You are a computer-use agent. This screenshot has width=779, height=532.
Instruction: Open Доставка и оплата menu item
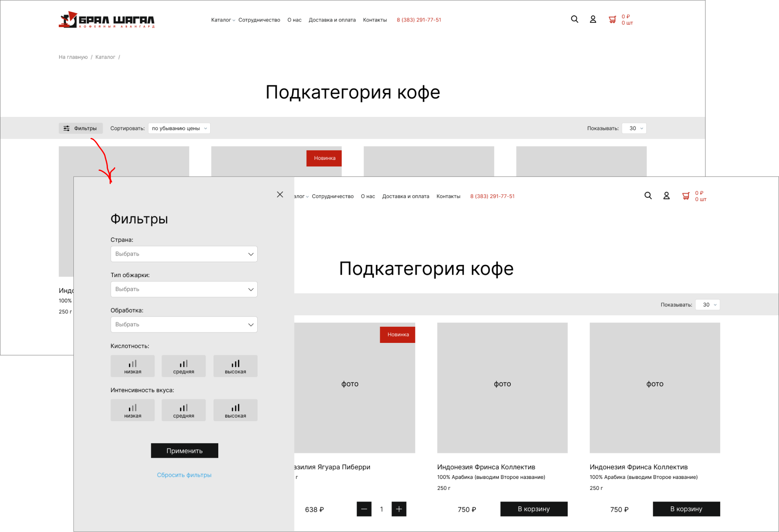click(332, 20)
